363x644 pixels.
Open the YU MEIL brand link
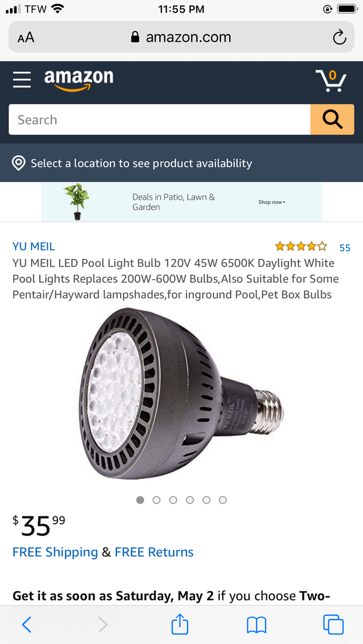coord(33,246)
